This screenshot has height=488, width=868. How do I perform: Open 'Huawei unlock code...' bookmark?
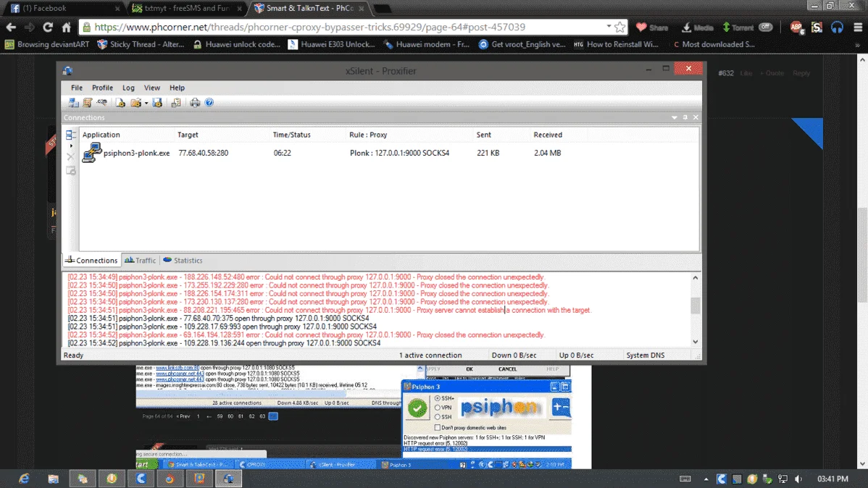coord(237,44)
